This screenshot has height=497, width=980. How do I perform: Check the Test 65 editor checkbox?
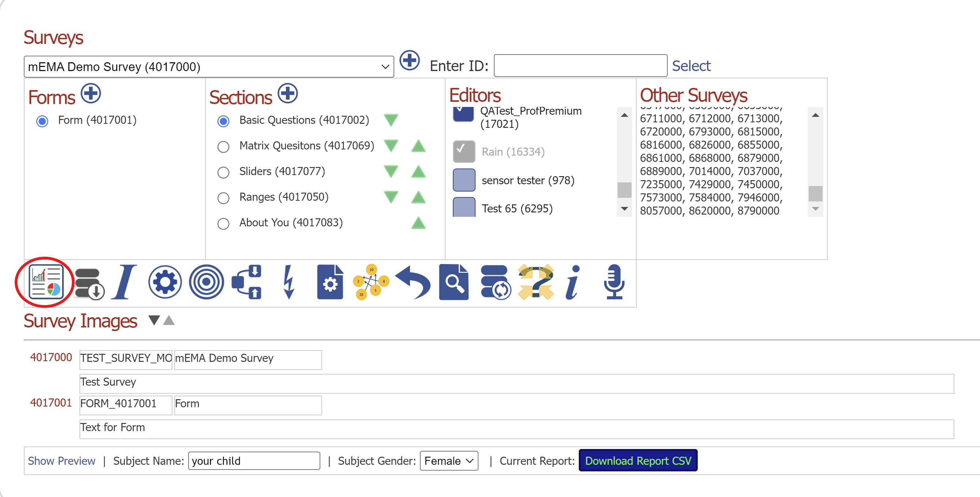click(x=464, y=207)
